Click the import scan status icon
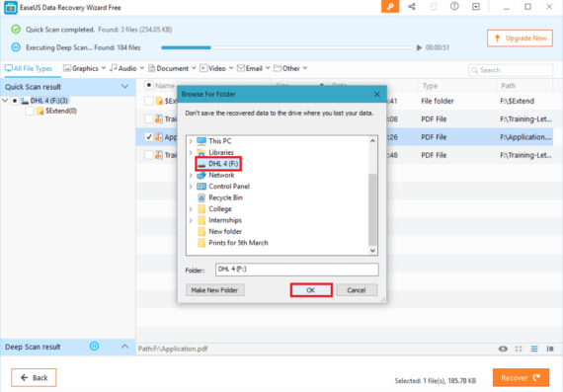Screen dimensions: 563x392 point(434,7)
